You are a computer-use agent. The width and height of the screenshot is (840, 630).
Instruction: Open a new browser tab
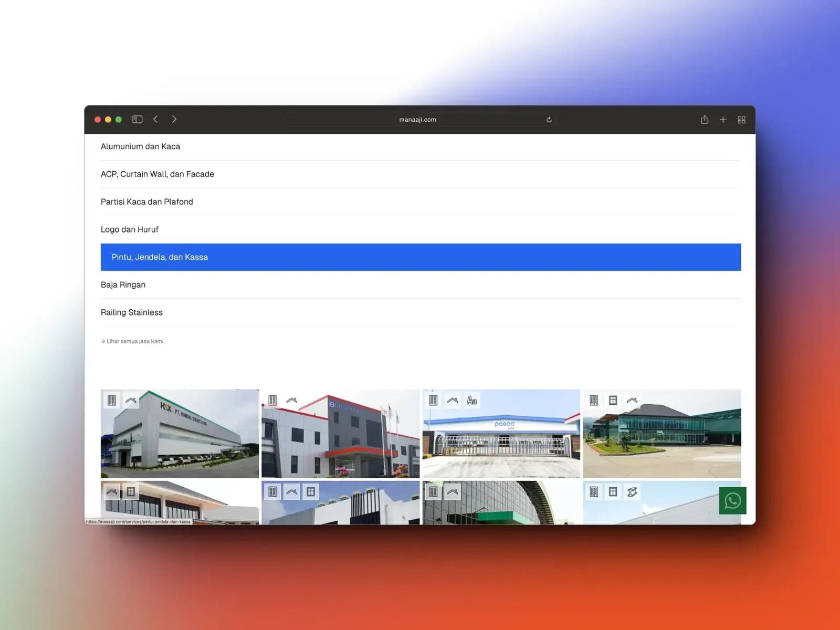coord(723,120)
